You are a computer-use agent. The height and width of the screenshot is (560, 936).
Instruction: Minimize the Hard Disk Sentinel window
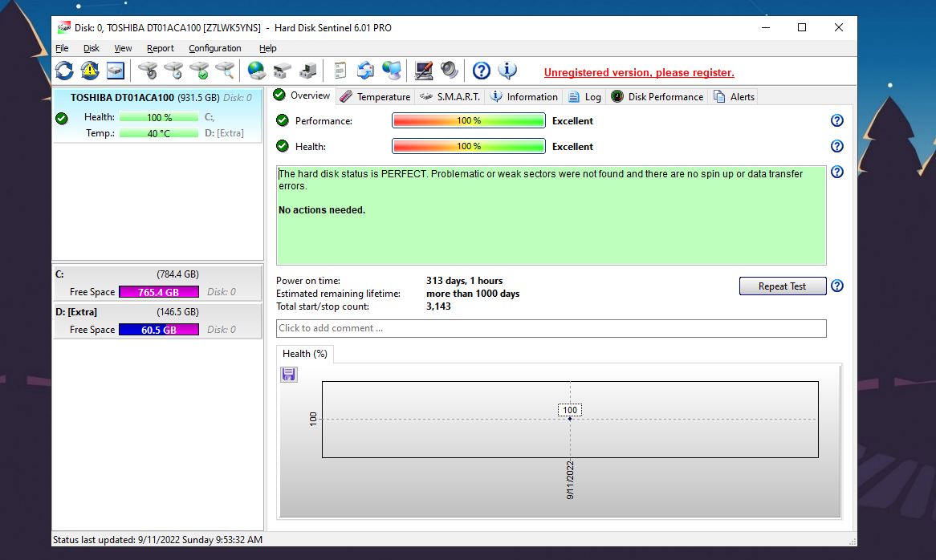pos(766,27)
